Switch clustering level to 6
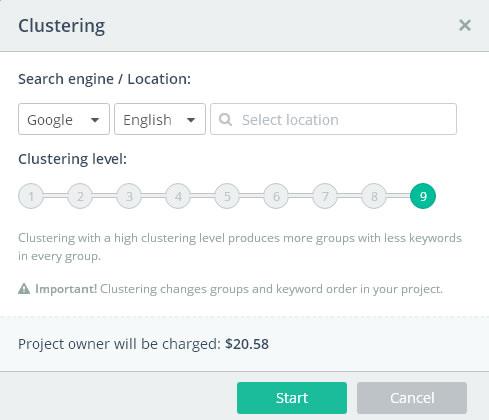The width and height of the screenshot is (489, 420). (276, 196)
